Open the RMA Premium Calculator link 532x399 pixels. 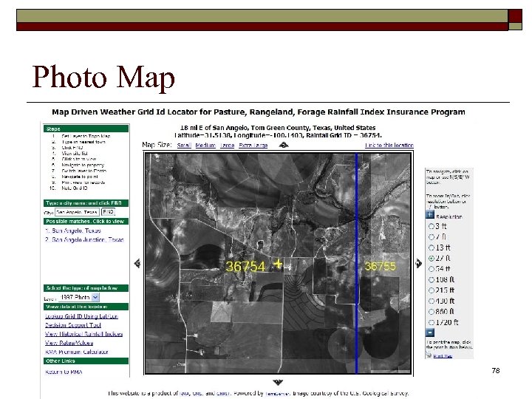click(x=76, y=352)
